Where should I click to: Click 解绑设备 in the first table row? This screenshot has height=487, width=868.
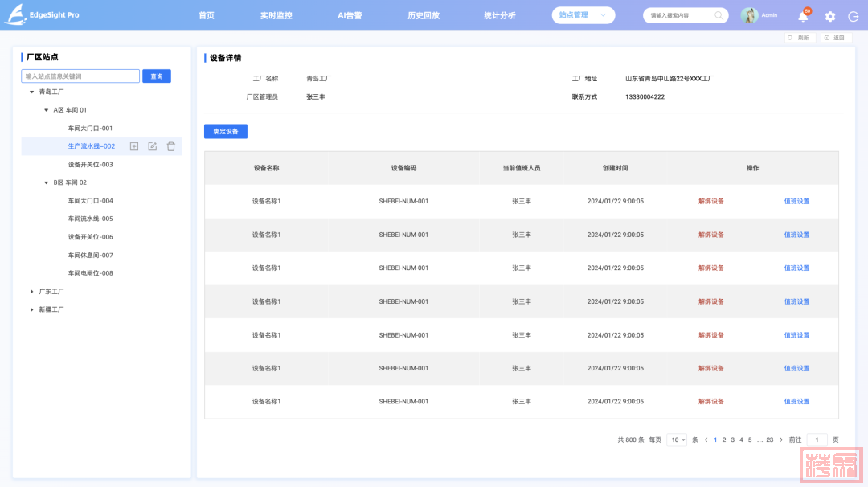click(x=710, y=201)
